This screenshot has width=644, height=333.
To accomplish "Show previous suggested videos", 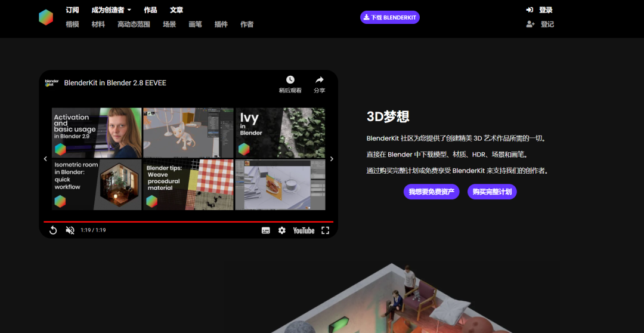I will [45, 159].
